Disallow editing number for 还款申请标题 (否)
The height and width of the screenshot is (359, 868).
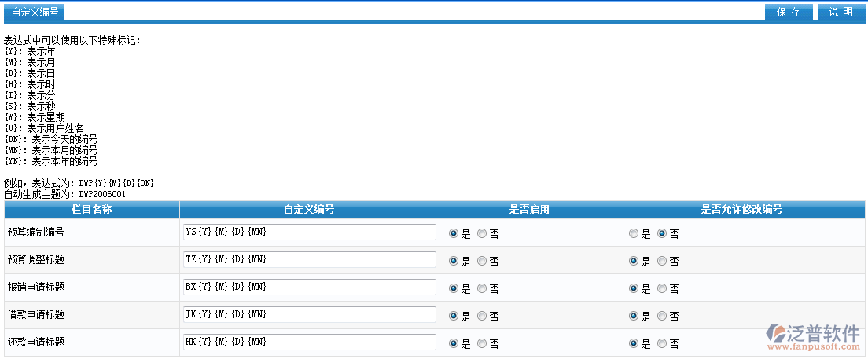661,343
